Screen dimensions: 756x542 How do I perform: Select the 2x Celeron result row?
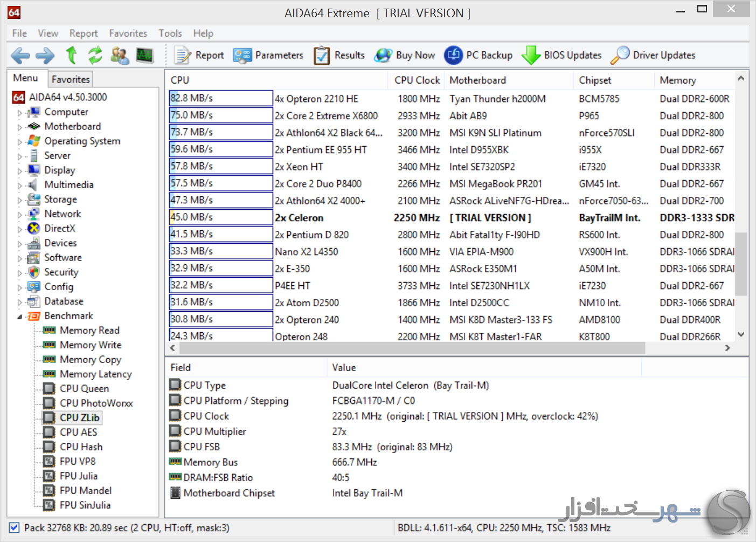[452, 217]
